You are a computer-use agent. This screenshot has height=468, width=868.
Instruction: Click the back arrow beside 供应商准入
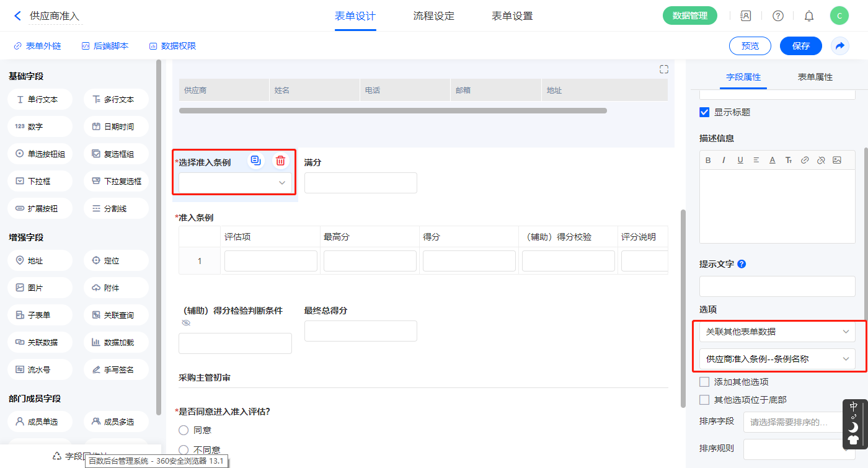(x=17, y=16)
